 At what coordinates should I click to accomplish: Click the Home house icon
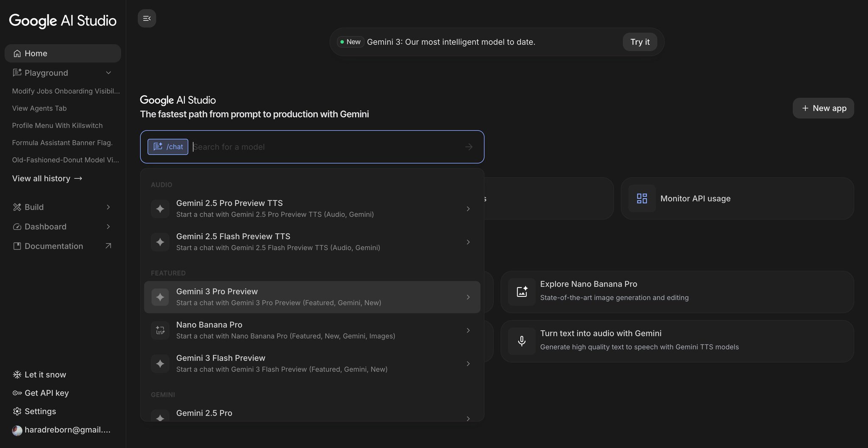pyautogui.click(x=17, y=53)
